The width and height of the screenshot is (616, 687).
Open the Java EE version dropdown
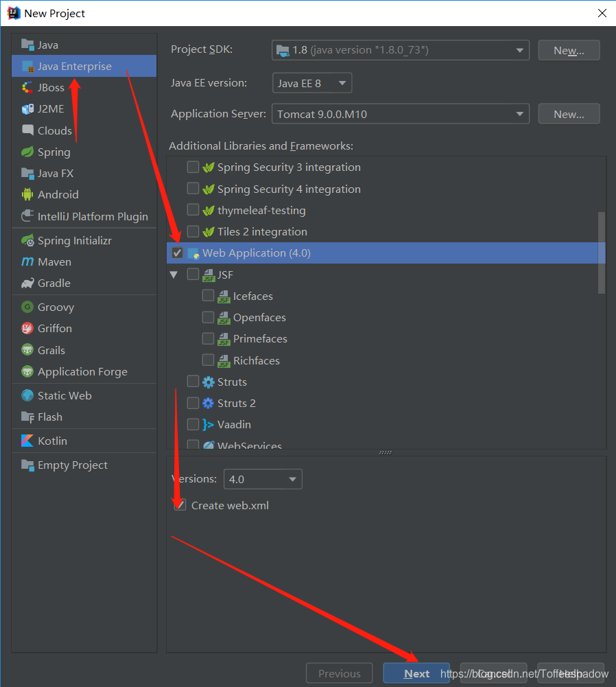point(311,83)
